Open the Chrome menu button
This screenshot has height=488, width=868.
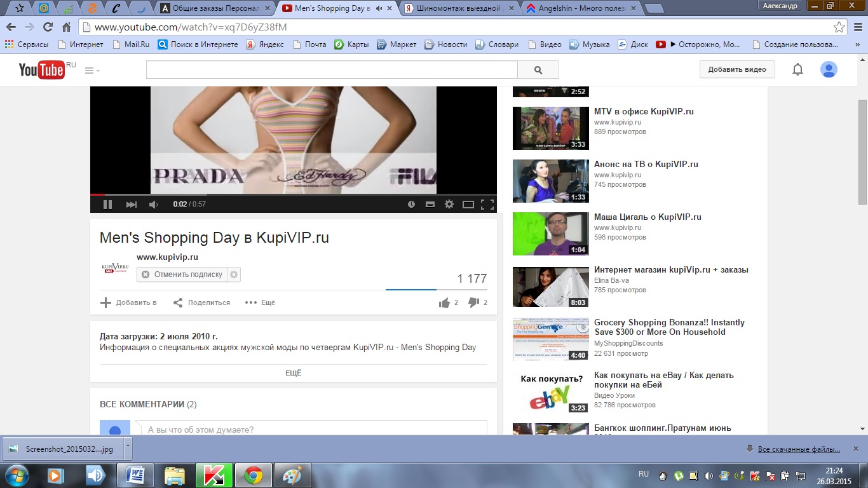(x=857, y=27)
